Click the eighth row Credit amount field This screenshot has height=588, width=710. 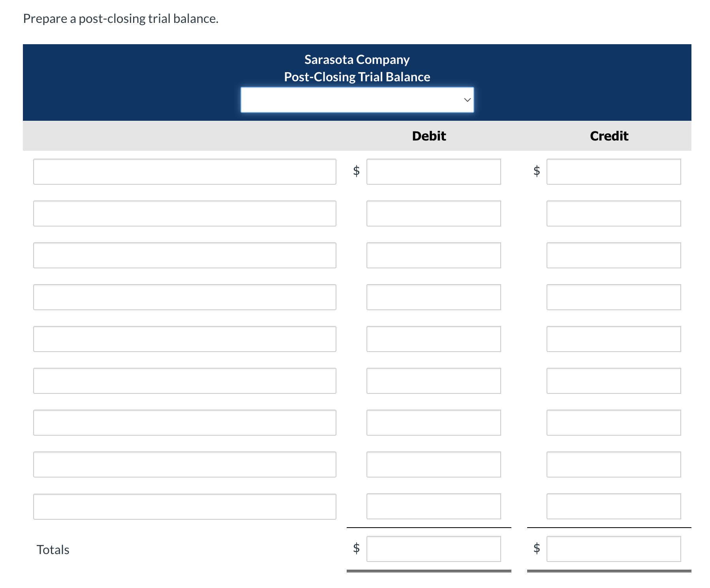coord(614,464)
